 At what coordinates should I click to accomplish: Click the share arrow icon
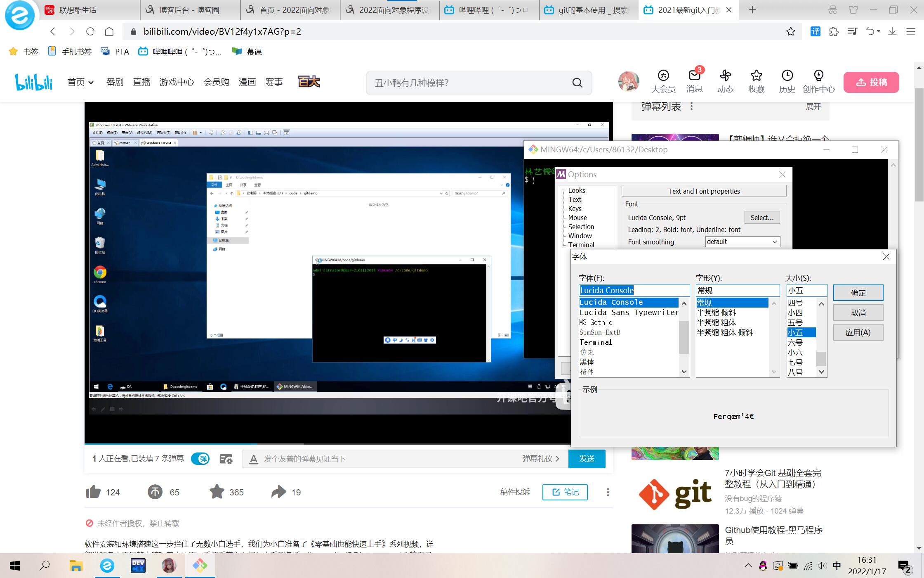point(279,492)
